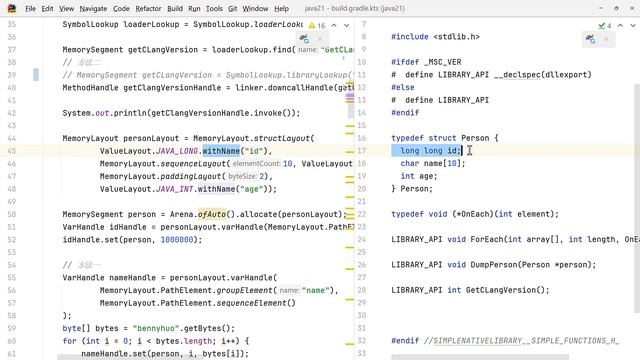Click the ForEach function declaration
The image size is (640, 360).
[x=516, y=239]
